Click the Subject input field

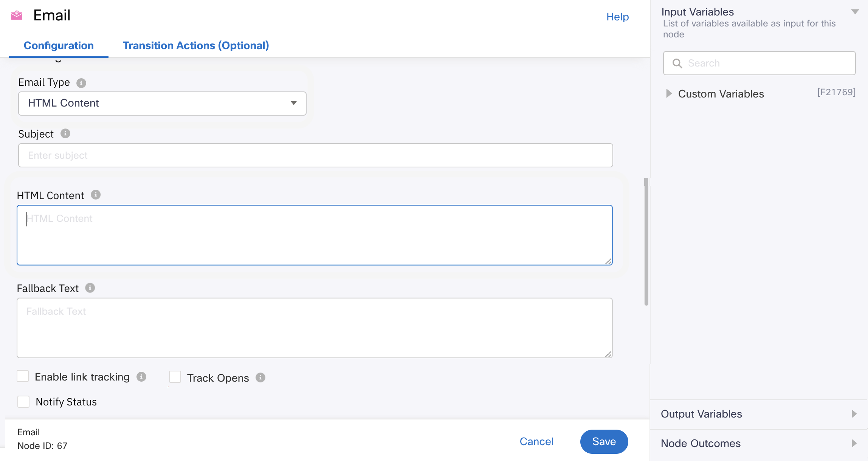click(315, 156)
